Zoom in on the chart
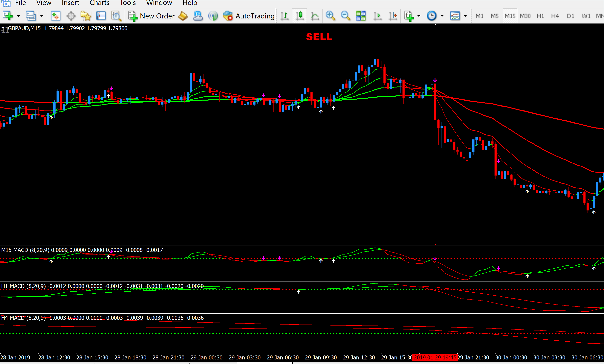The height and width of the screenshot is (364, 604). pyautogui.click(x=330, y=16)
